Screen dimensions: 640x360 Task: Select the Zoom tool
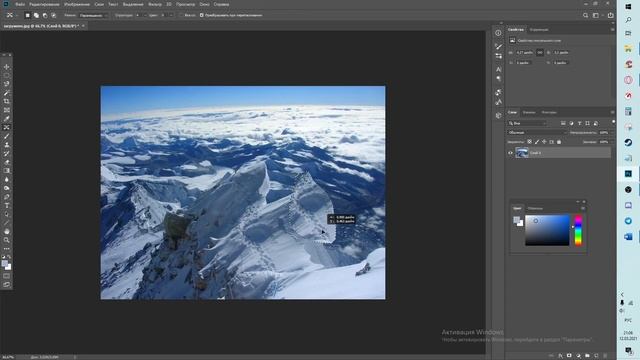click(7, 240)
